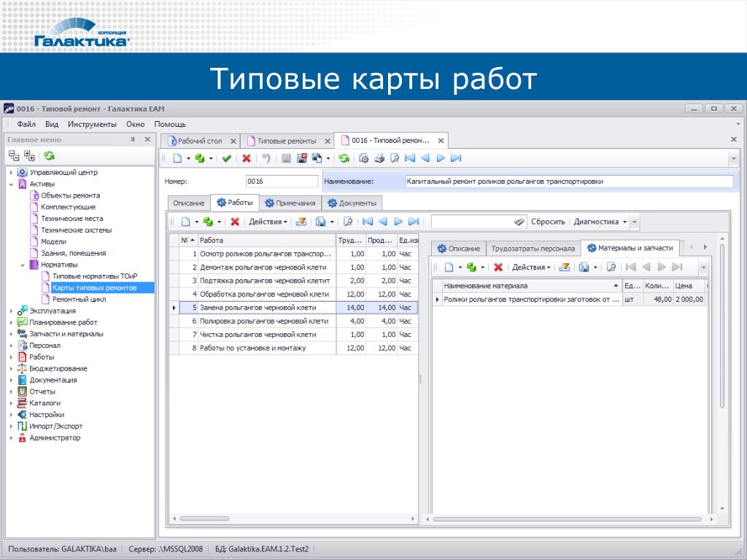Image resolution: width=747 pixels, height=560 pixels.
Task: Select Бюджетирование tree item
Action: coord(58,368)
